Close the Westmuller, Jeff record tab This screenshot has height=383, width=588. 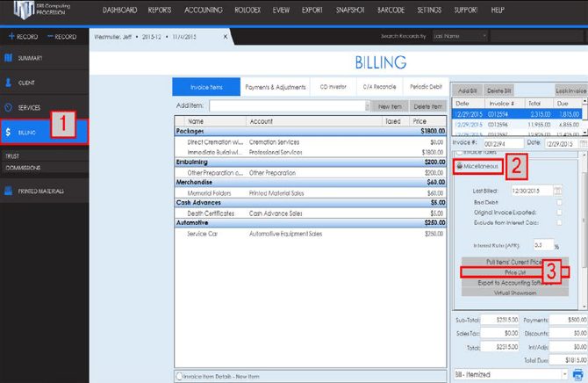point(226,37)
